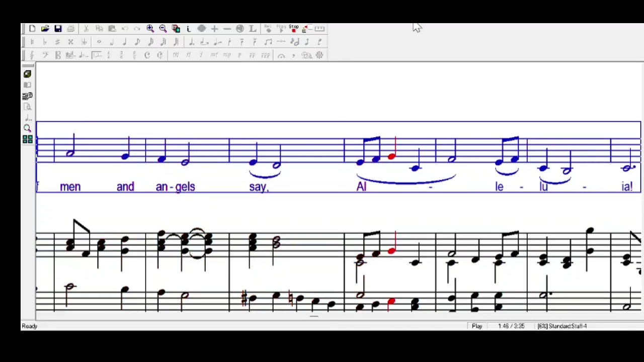Click the large minus toolbar icon
This screenshot has width=644, height=362.
click(227, 29)
